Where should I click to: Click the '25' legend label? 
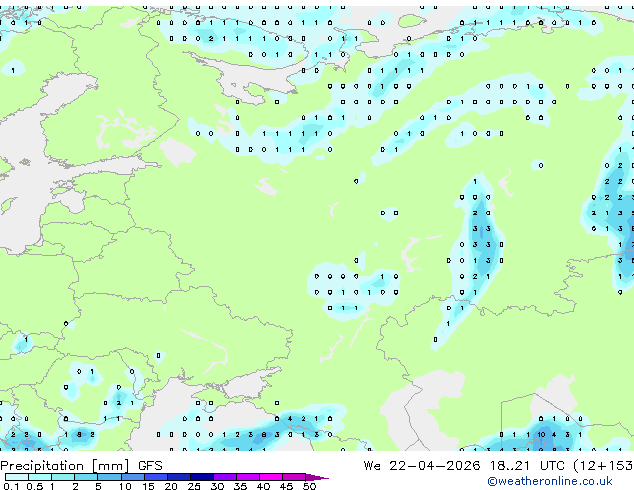click(194, 486)
